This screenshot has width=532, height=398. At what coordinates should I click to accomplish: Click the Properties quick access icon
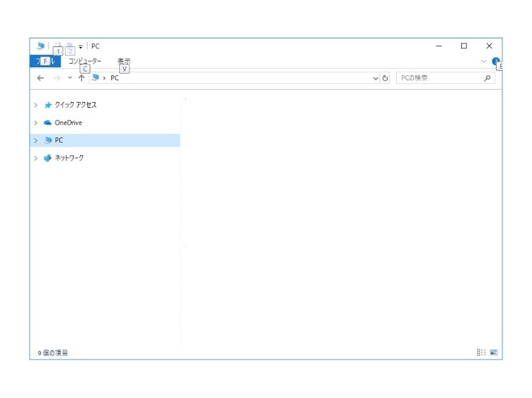[x=58, y=46]
